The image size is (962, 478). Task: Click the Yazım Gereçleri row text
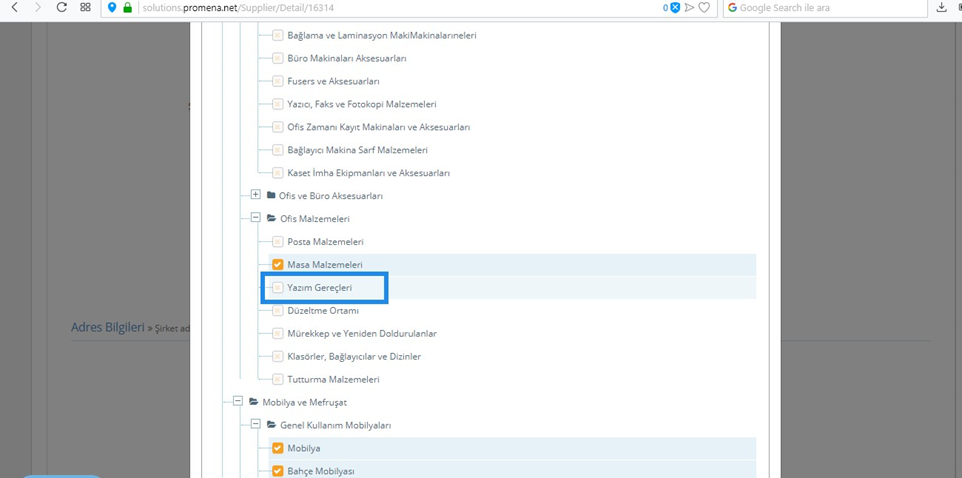[320, 288]
